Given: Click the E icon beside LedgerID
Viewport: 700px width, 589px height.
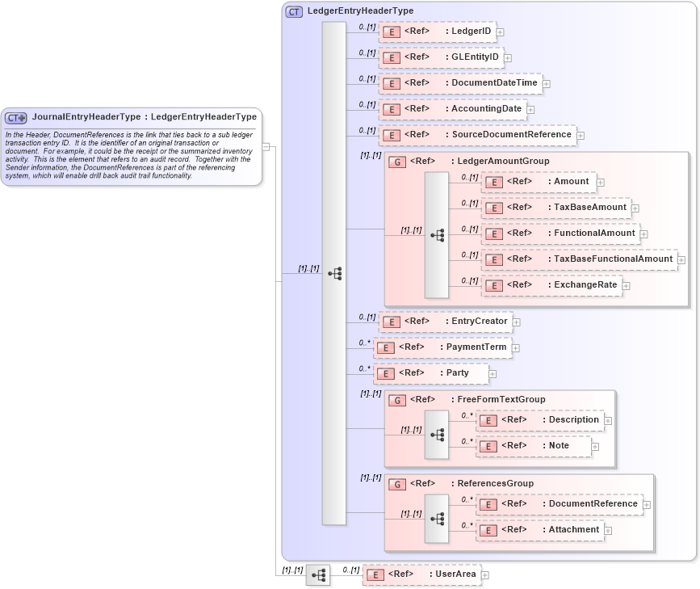Looking at the screenshot, I should click(392, 32).
